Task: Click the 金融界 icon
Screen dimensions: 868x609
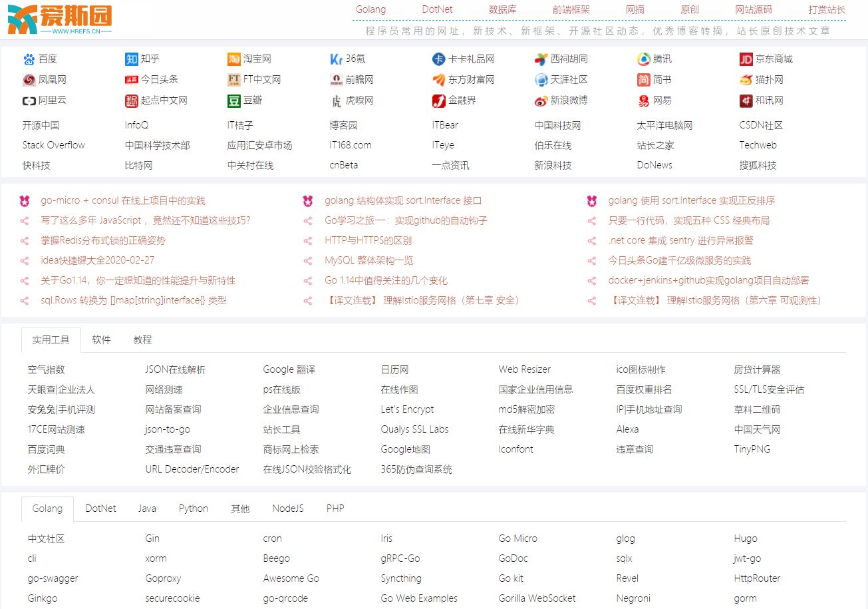Action: (438, 101)
